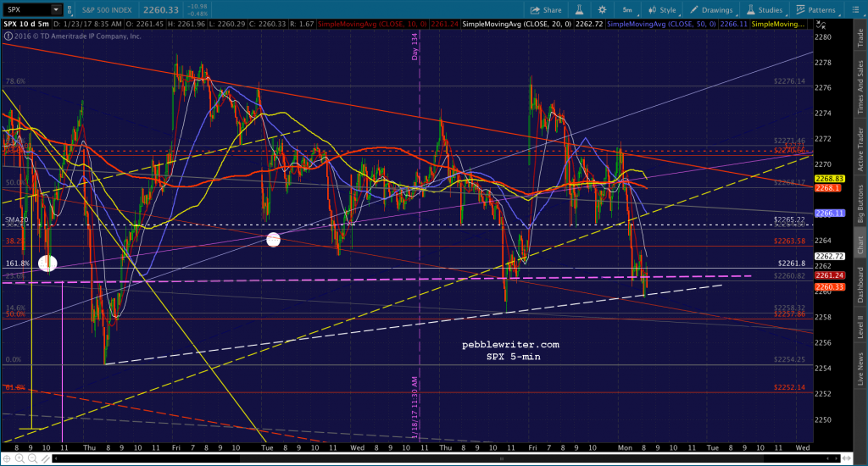Viewport: 868px width, 466px height.
Task: Click the flask-shaped lab icon
Action: tap(579, 10)
